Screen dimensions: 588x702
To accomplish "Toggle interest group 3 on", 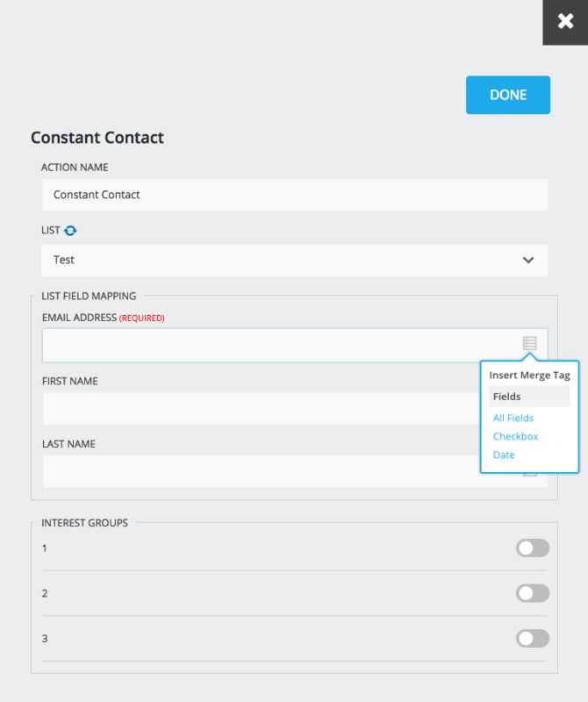I will click(533, 638).
